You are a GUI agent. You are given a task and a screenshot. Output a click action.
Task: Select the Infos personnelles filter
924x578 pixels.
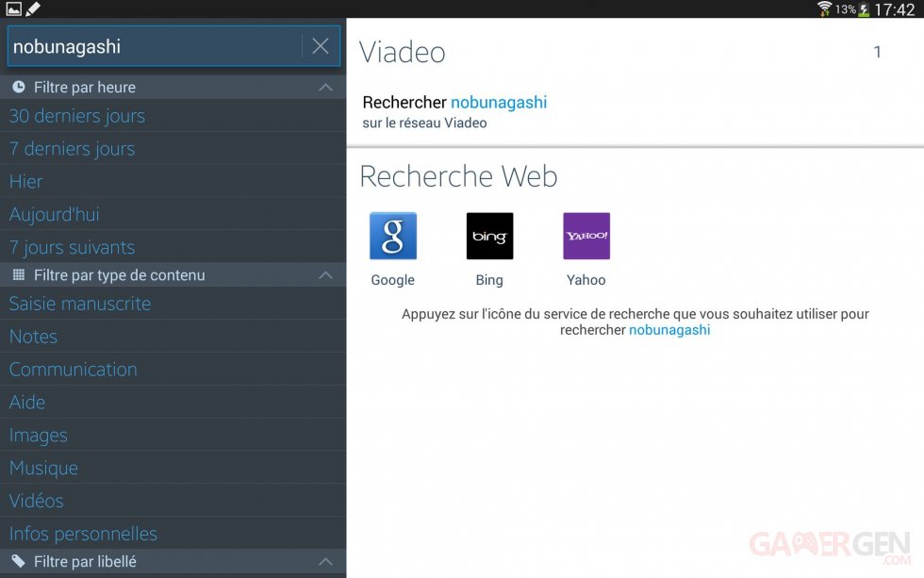(x=83, y=534)
